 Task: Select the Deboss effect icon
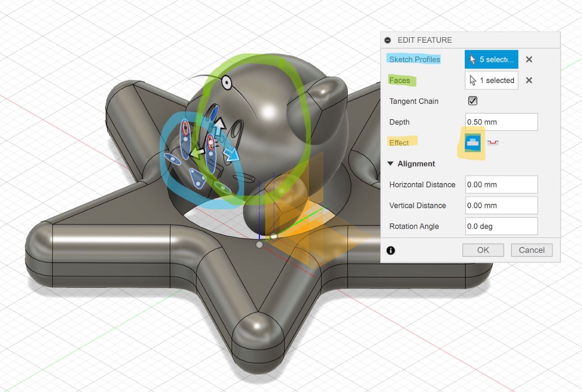pos(493,143)
